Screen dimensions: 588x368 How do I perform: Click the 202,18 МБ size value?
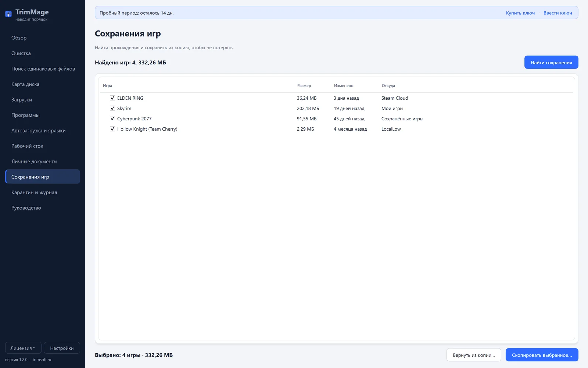coord(308,109)
